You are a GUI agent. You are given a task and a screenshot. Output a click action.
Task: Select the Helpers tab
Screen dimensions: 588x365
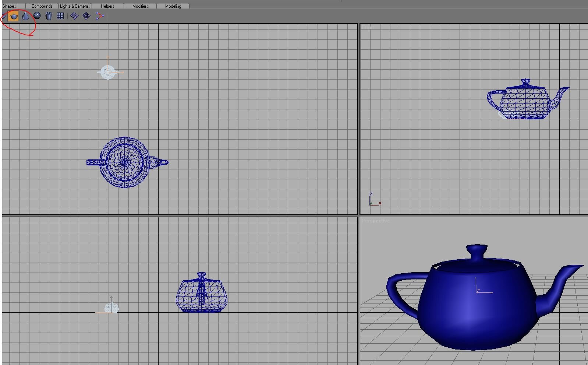pyautogui.click(x=107, y=6)
